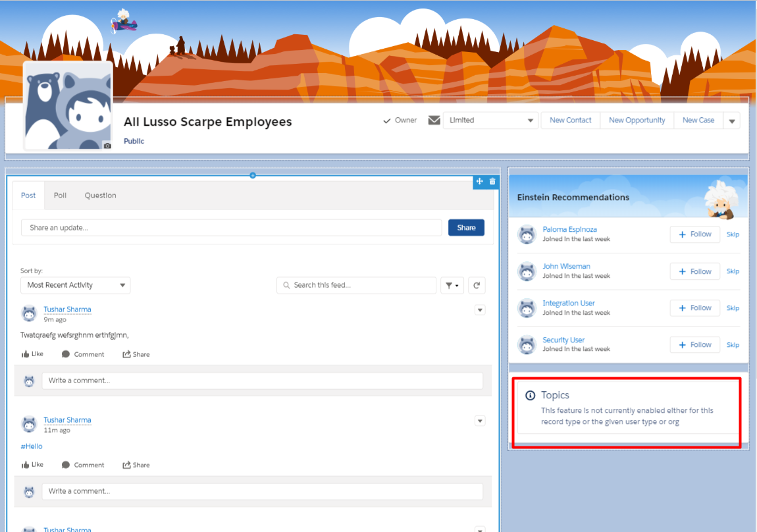The width and height of the screenshot is (757, 532).
Task: Follow Paloma Espinoza
Action: coord(694,234)
